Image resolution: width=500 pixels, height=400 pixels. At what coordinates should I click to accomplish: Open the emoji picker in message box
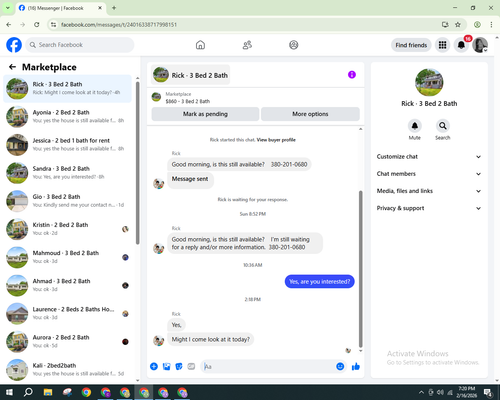click(340, 367)
